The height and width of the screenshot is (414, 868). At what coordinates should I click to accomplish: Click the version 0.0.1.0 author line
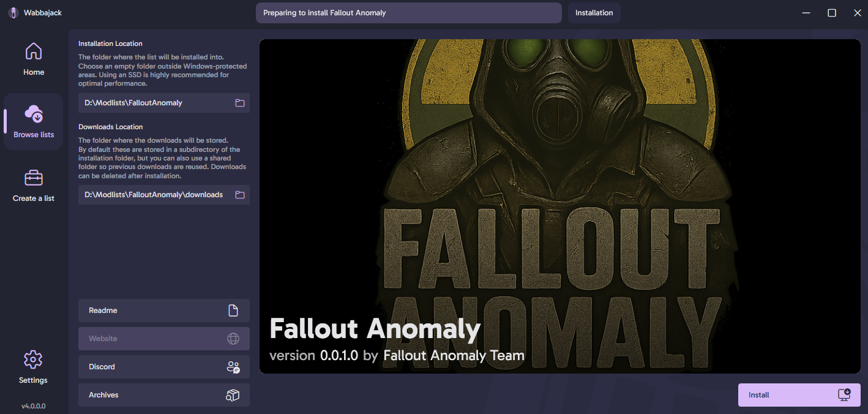pyautogui.click(x=397, y=355)
